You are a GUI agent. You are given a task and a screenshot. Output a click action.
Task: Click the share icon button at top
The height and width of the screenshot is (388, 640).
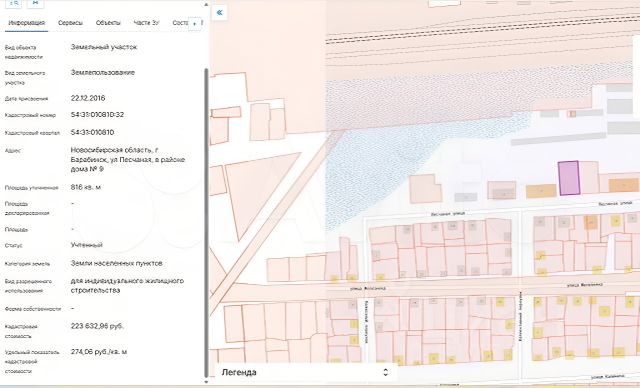(36, 3)
